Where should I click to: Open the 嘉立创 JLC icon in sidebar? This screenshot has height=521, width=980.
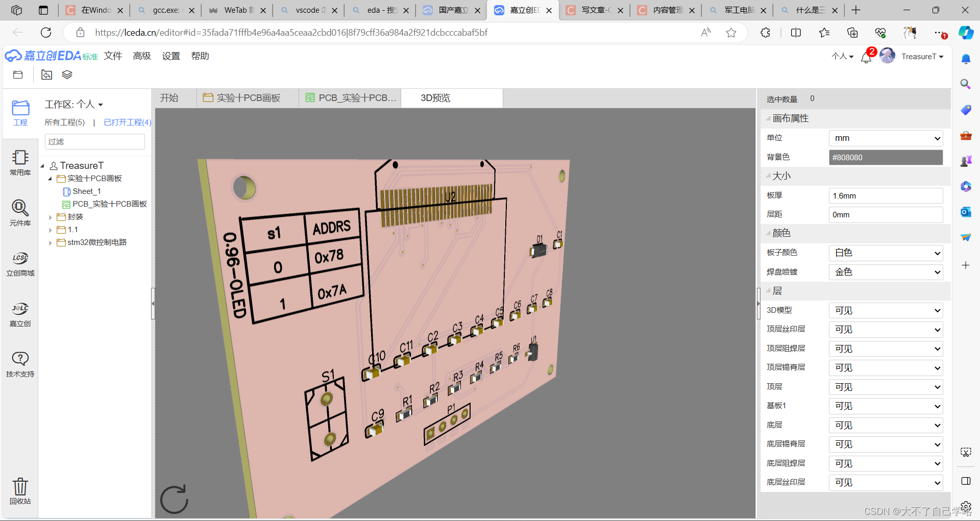tap(20, 314)
